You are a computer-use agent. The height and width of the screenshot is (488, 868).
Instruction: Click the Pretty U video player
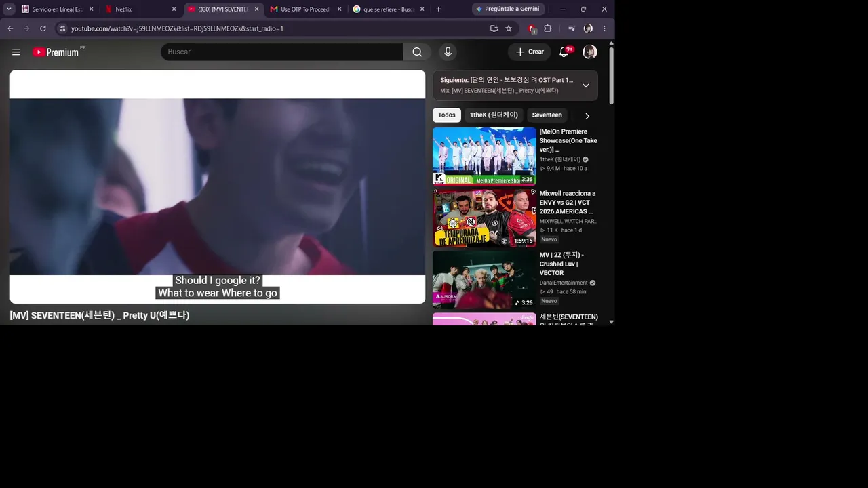click(217, 187)
